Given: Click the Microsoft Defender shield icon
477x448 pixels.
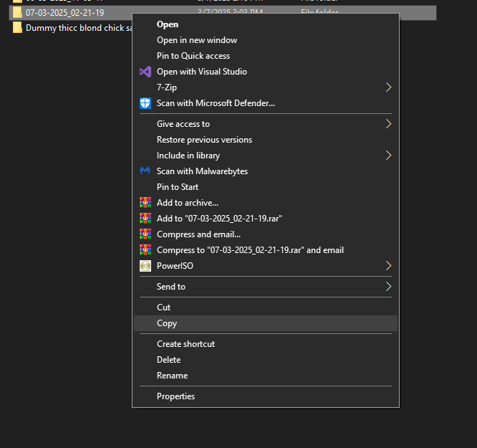Looking at the screenshot, I should coord(145,103).
